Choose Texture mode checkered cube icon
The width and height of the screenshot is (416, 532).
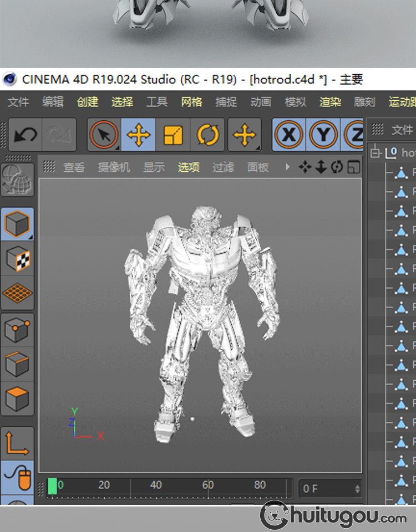point(17,258)
